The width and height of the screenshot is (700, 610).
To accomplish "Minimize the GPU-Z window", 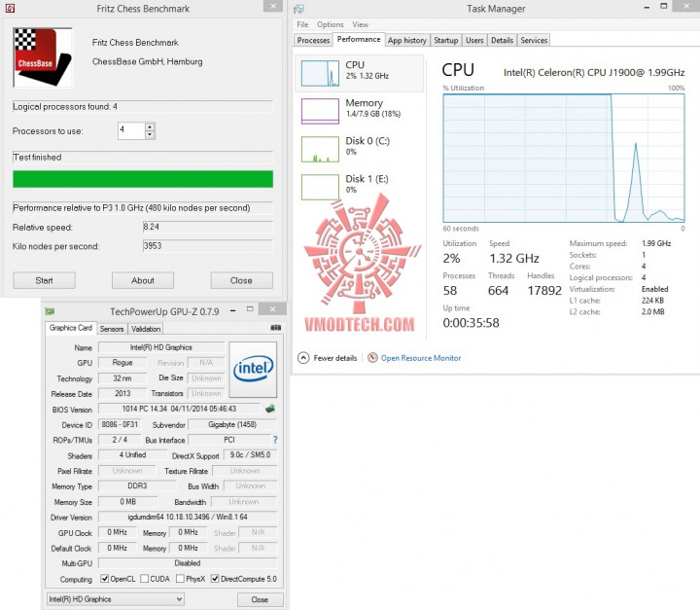I will 233,310.
